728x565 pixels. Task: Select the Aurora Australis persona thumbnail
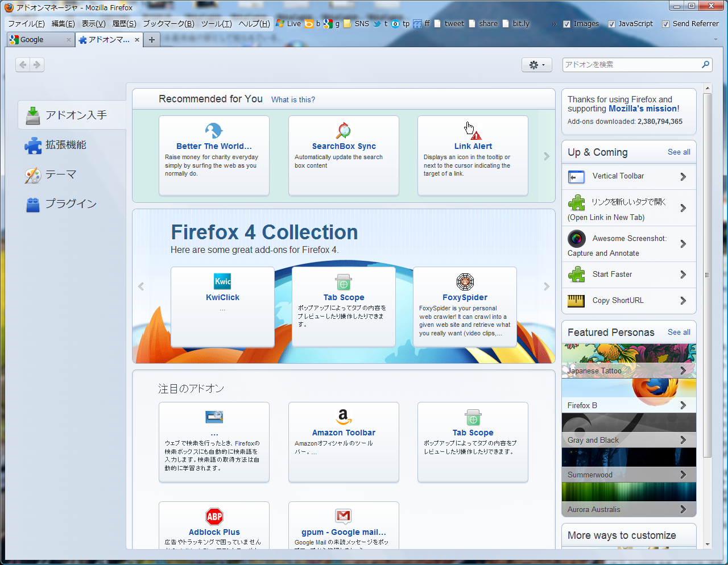click(x=629, y=500)
